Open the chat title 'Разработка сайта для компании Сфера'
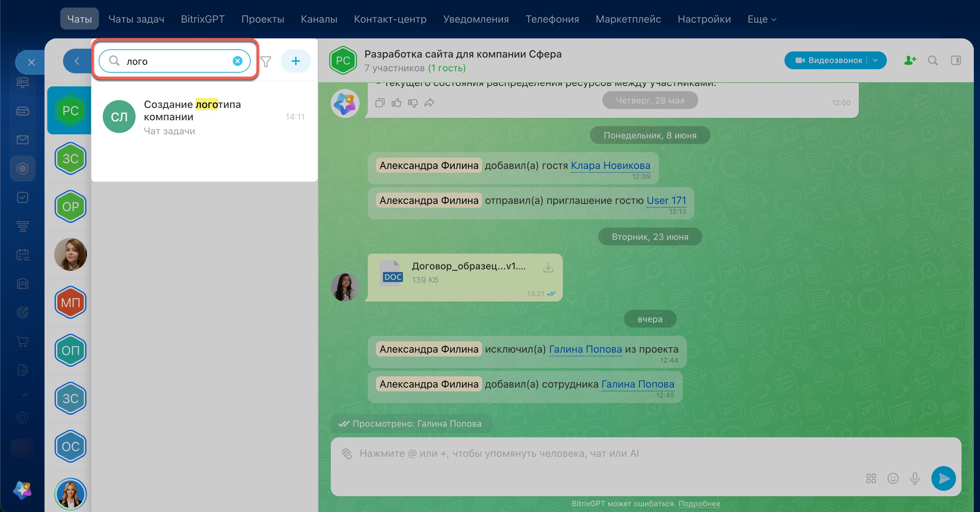The height and width of the screenshot is (512, 980). coord(463,54)
